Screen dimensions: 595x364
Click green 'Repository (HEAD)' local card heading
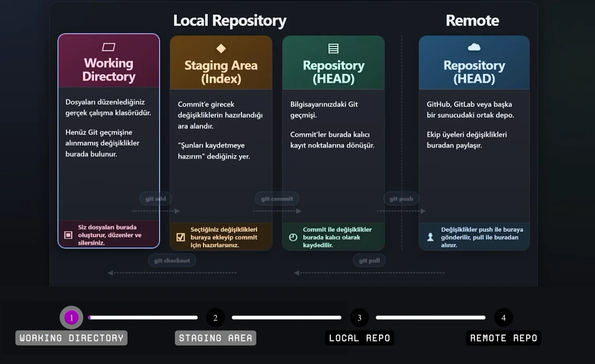(x=334, y=72)
